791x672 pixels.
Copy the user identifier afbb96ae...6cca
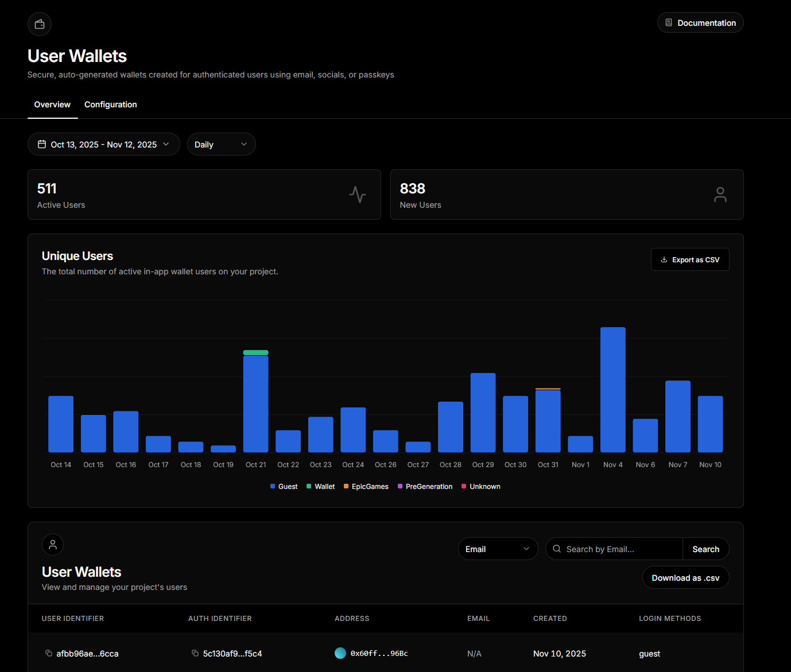click(49, 653)
